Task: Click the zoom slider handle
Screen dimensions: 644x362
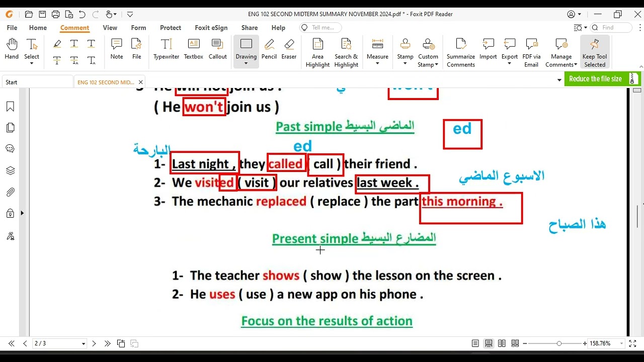Action: pos(559,343)
